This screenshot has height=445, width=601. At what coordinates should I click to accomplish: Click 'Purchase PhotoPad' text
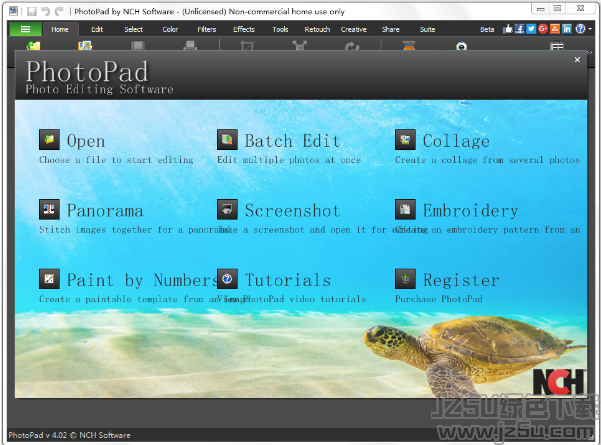[x=439, y=299]
